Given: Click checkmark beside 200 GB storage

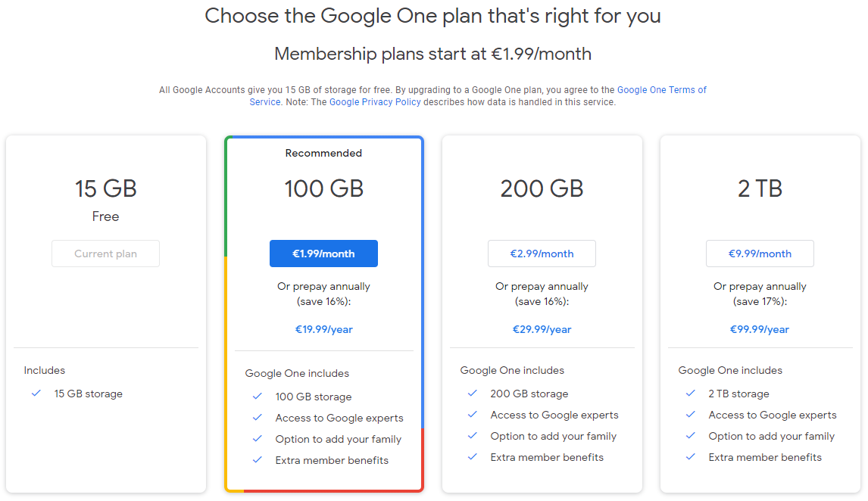Looking at the screenshot, I should click(x=472, y=394).
